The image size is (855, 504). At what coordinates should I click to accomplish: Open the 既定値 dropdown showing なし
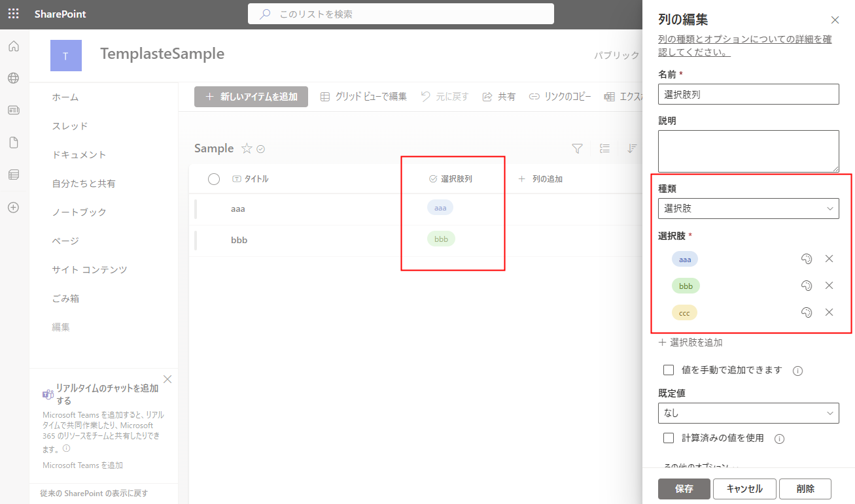pos(748,412)
